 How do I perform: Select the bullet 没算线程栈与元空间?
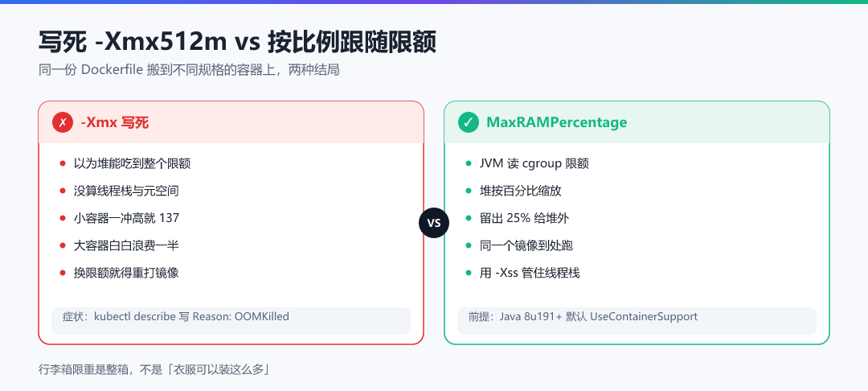(x=126, y=191)
